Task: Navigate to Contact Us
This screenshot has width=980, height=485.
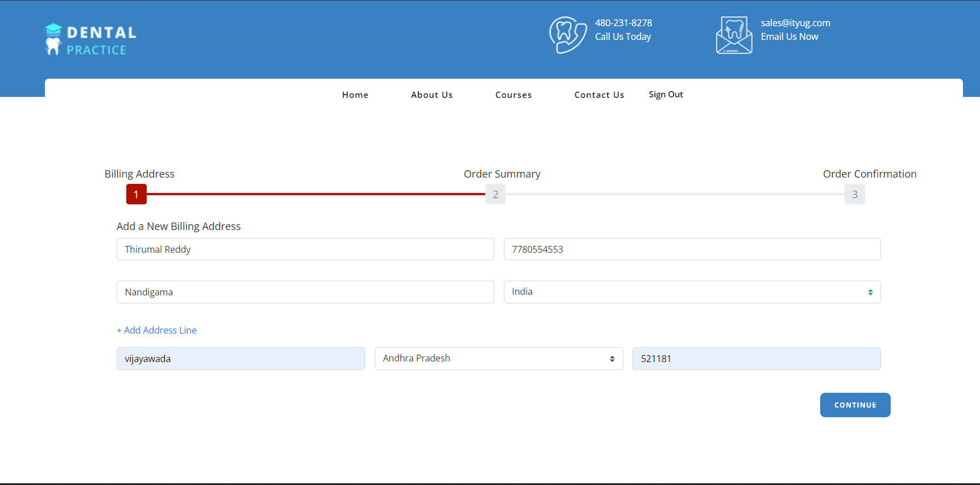Action: 599,95
